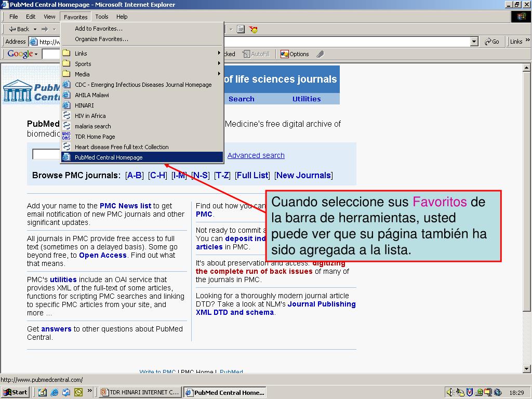Click the vertical scrollbar up arrow
The width and height of the screenshot is (532, 399).
pos(526,68)
